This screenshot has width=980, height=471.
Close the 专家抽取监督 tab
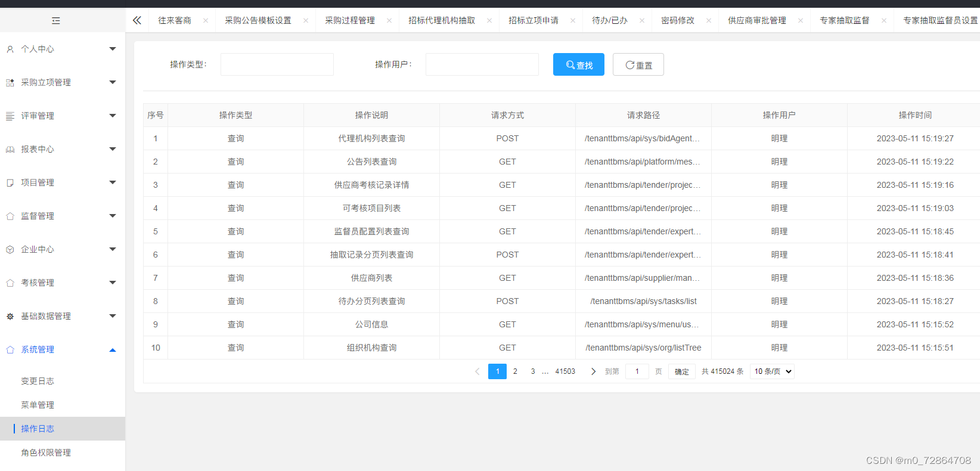(x=884, y=20)
